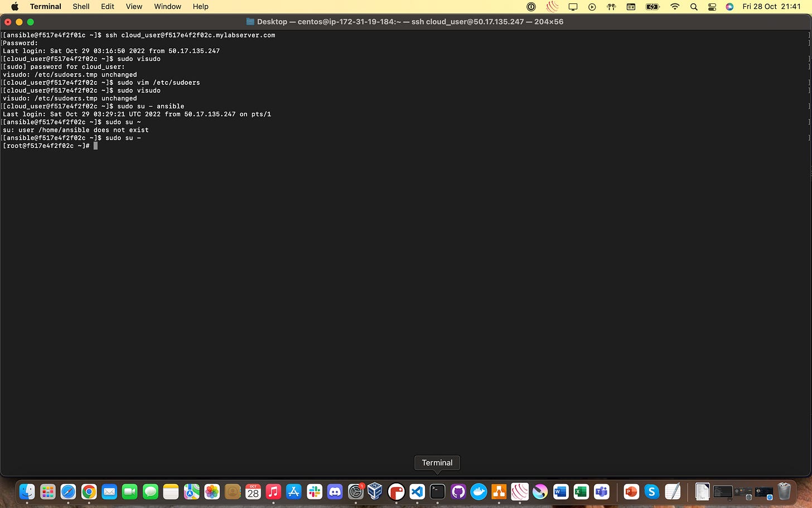
Task: Open the Trash in the dock
Action: (x=784, y=492)
